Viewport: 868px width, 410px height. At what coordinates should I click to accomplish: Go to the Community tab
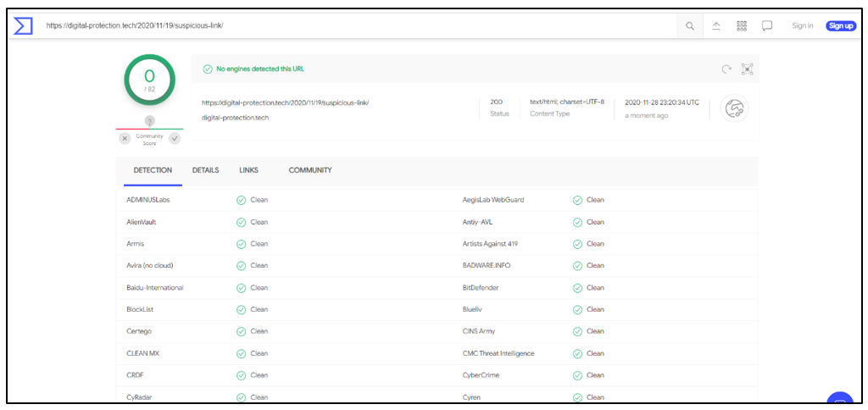point(310,170)
